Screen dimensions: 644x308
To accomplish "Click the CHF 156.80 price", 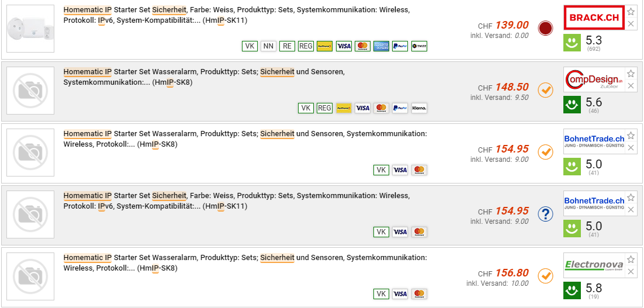I will coord(511,273).
